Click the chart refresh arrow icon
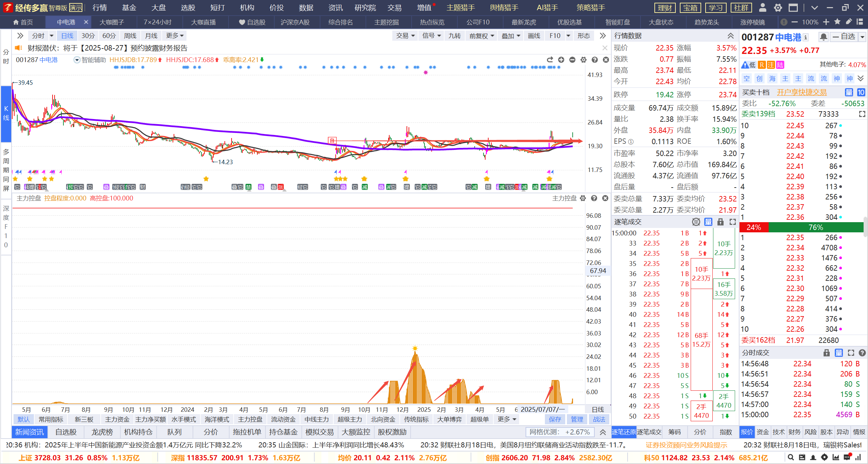The image size is (868, 464). click(550, 60)
